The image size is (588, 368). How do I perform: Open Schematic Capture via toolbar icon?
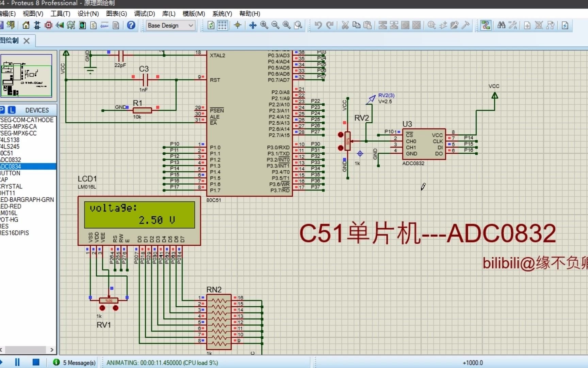37,25
